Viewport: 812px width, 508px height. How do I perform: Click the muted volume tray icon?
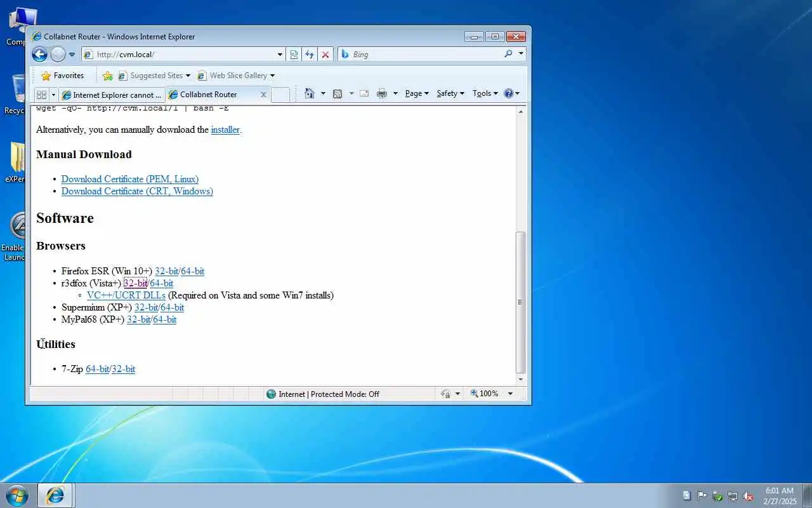click(748, 496)
